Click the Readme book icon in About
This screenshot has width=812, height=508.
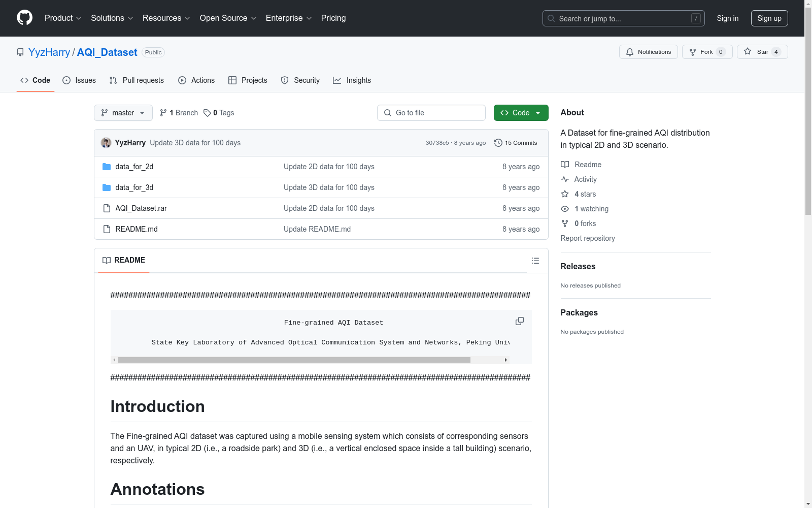[x=565, y=165]
